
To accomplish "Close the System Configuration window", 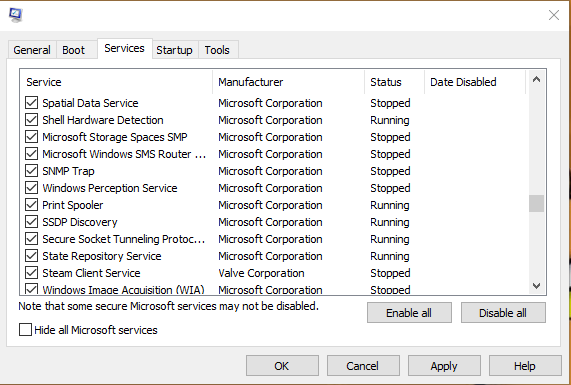I will (x=554, y=15).
